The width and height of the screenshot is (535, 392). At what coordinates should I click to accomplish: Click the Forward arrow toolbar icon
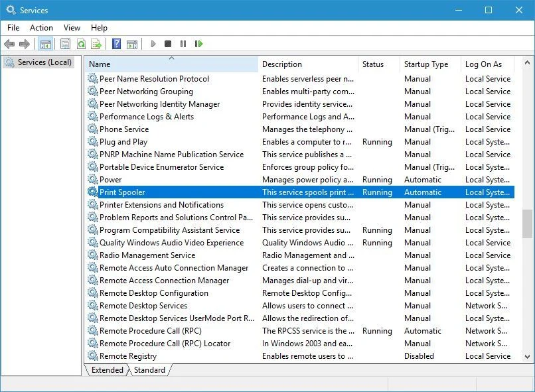pyautogui.click(x=24, y=44)
